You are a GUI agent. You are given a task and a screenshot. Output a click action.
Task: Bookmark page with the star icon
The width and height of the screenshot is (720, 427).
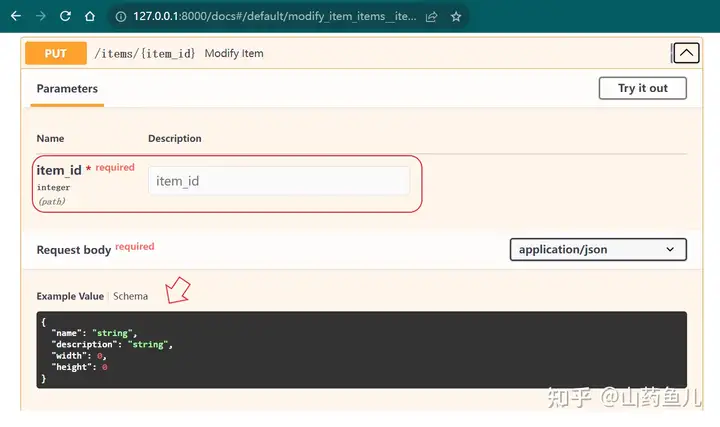456,17
